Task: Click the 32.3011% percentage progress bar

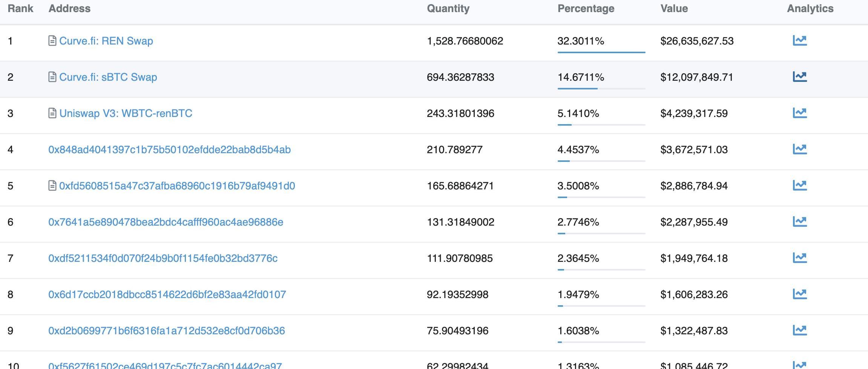Action: click(x=601, y=52)
